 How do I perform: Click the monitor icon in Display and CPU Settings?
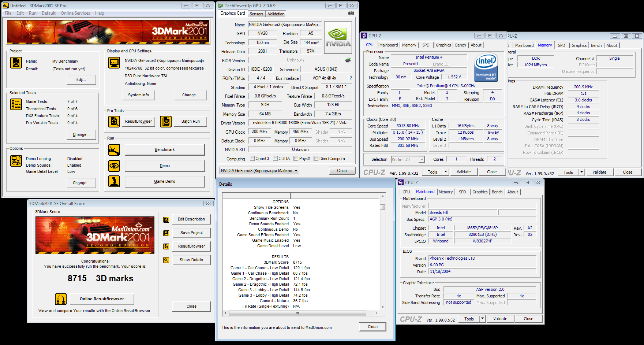(x=114, y=63)
